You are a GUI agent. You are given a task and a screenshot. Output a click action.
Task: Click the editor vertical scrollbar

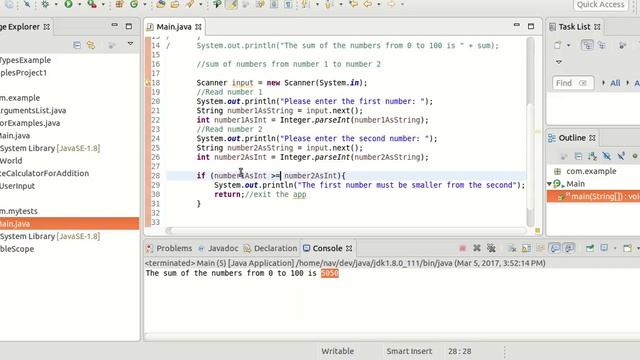[530, 131]
